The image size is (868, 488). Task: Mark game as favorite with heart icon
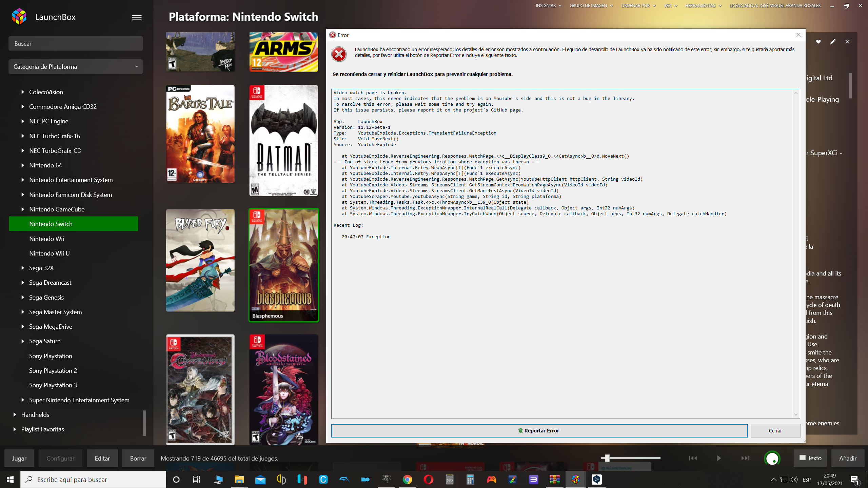click(x=818, y=42)
